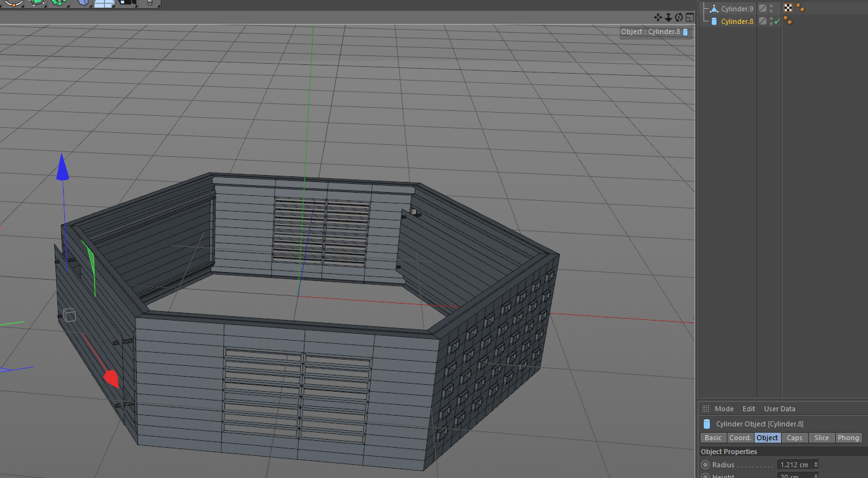Switch to the Phong tab
This screenshot has height=478, width=868.
tap(848, 438)
